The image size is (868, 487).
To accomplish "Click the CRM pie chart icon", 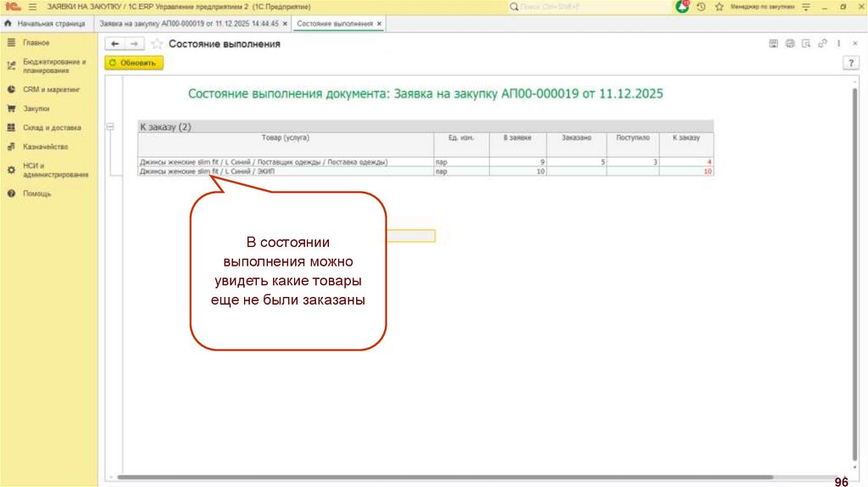I will tap(11, 89).
